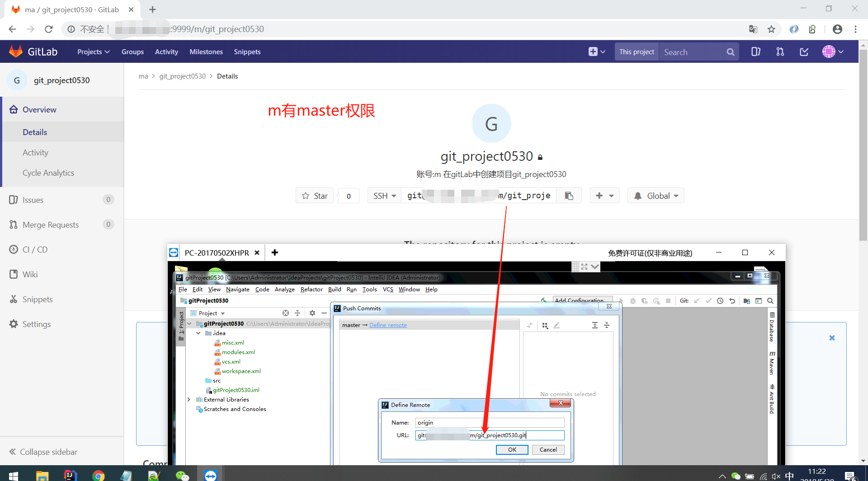This screenshot has width=868, height=481.
Task: Click the Name field containing origin
Action: pos(490,423)
